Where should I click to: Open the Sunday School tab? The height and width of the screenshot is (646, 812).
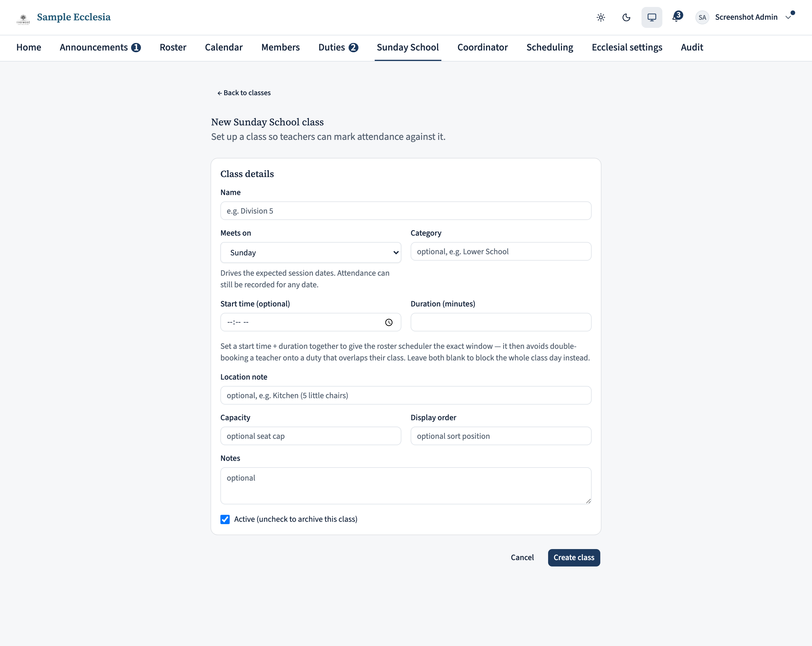(x=408, y=48)
